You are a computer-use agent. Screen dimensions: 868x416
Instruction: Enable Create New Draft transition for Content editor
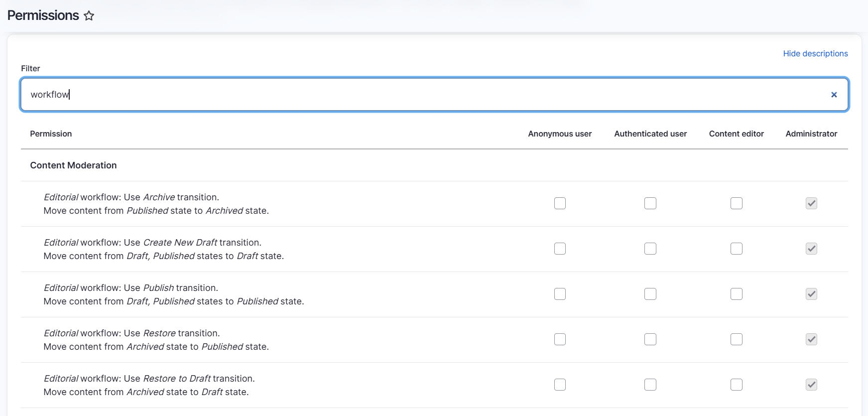737,249
